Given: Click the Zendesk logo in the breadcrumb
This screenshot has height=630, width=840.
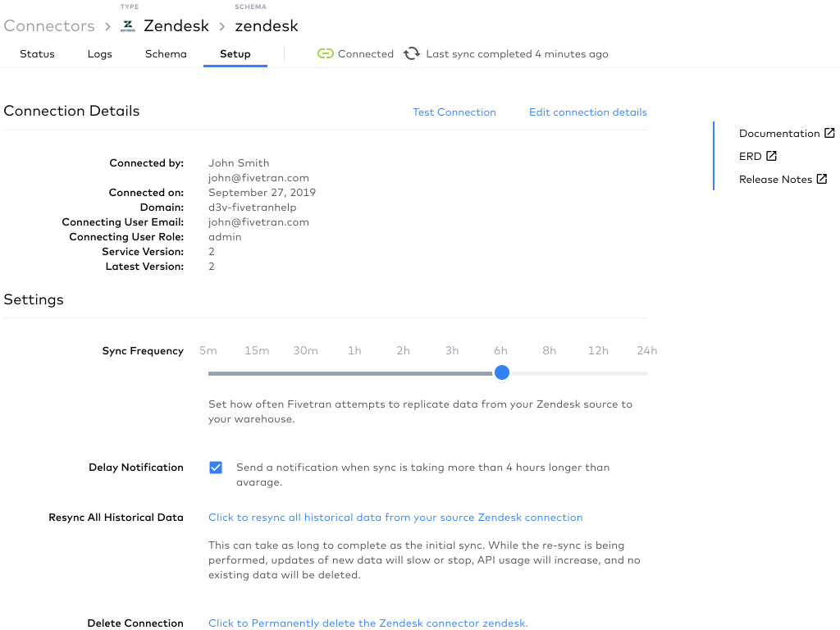Looking at the screenshot, I should (x=127, y=25).
